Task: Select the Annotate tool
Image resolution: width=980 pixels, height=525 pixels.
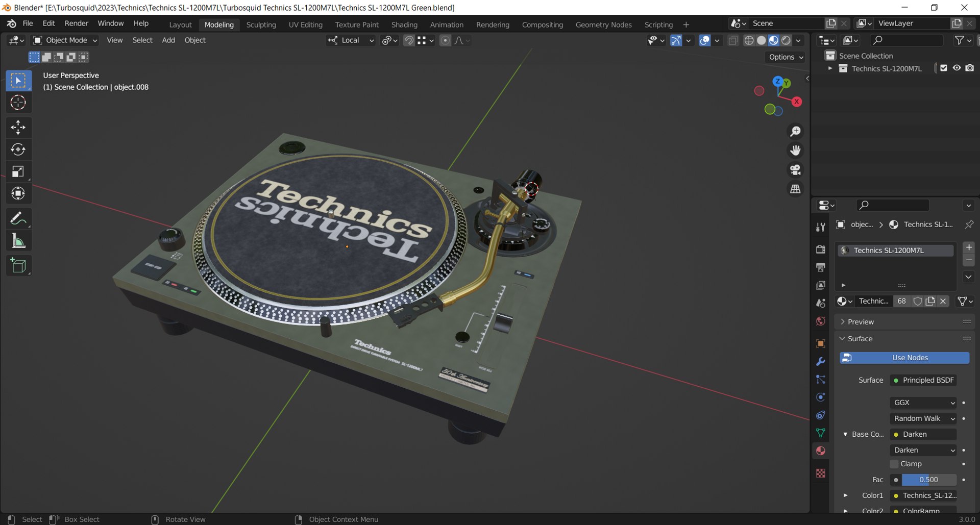Action: click(x=18, y=219)
